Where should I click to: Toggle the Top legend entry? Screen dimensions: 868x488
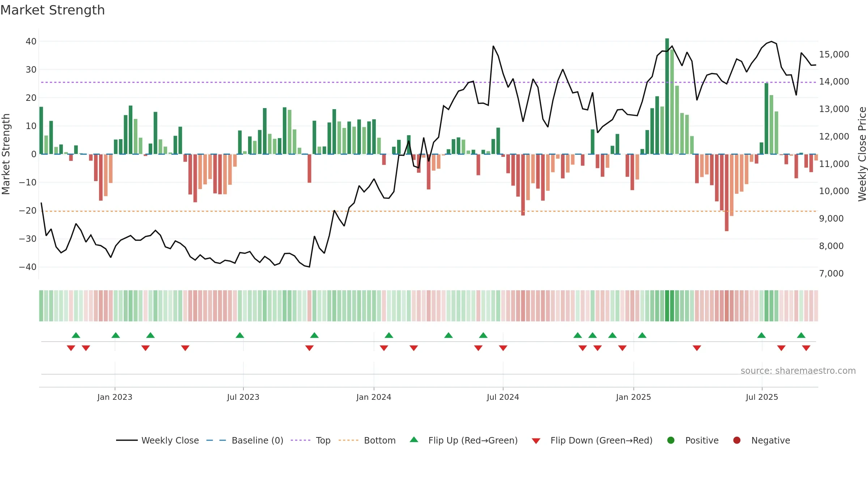tap(311, 440)
